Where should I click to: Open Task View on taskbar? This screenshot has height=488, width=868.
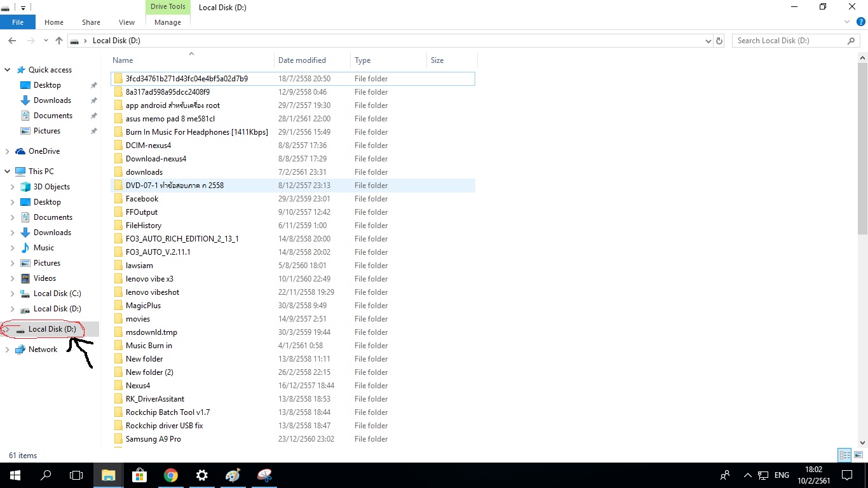76,475
